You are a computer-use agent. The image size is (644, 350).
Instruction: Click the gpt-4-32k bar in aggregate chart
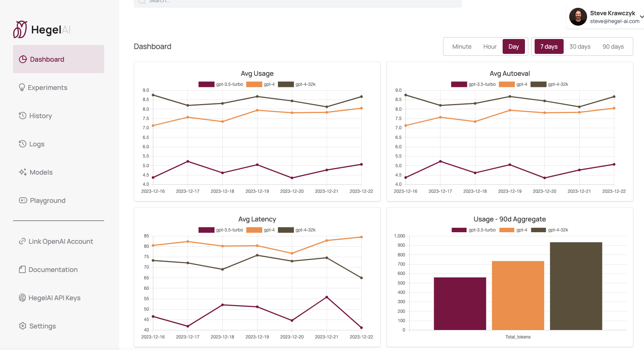click(x=576, y=286)
